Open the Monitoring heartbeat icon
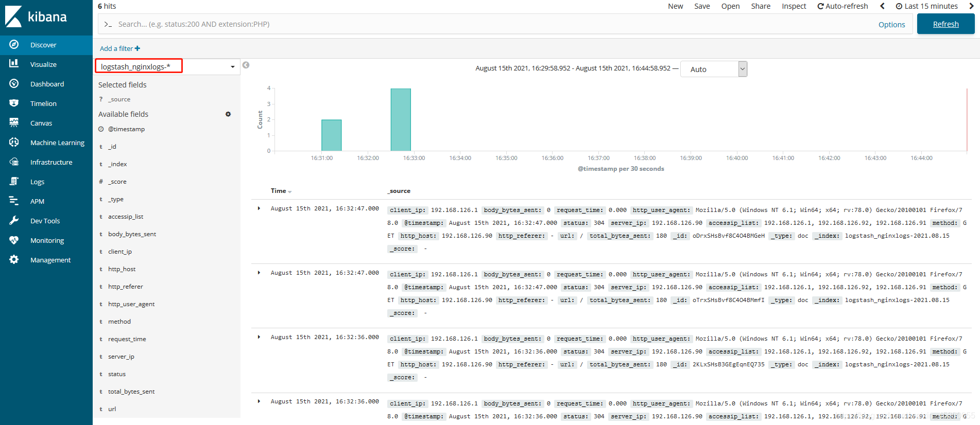The height and width of the screenshot is (425, 980). pos(14,240)
